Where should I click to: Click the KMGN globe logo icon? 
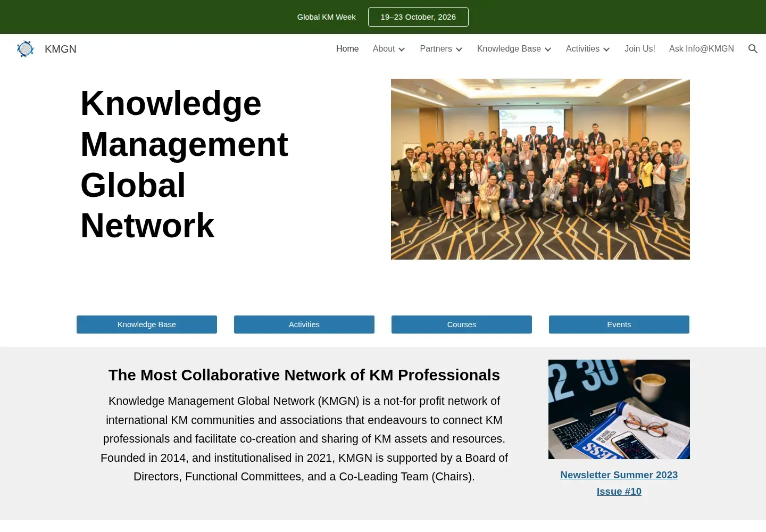(x=25, y=49)
